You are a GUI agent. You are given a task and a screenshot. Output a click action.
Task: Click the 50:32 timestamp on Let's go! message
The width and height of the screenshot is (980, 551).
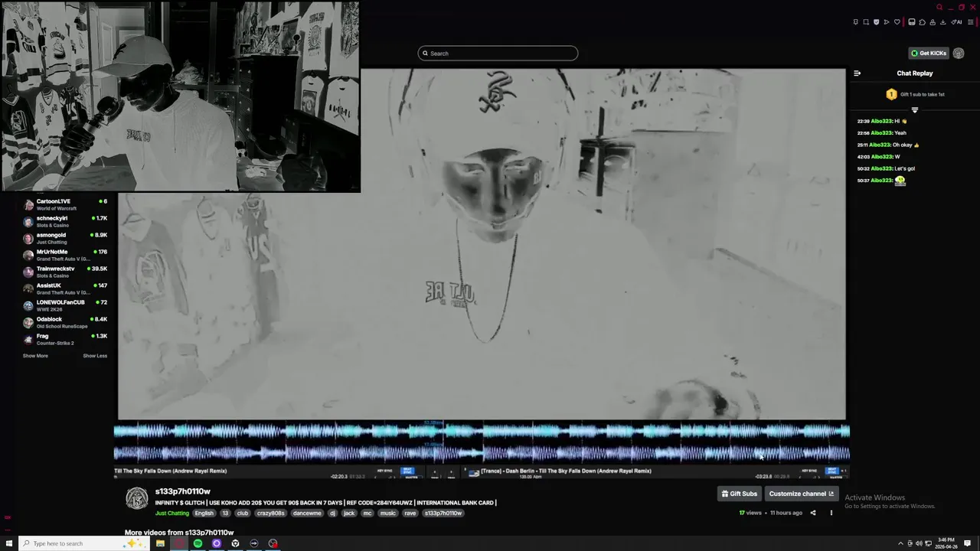pyautogui.click(x=863, y=168)
